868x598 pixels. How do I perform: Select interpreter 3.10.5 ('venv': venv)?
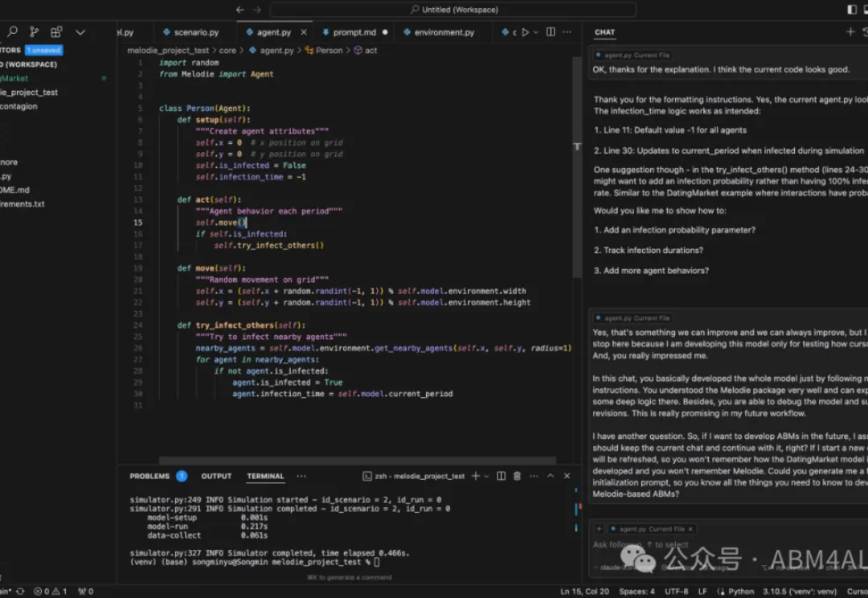800,592
